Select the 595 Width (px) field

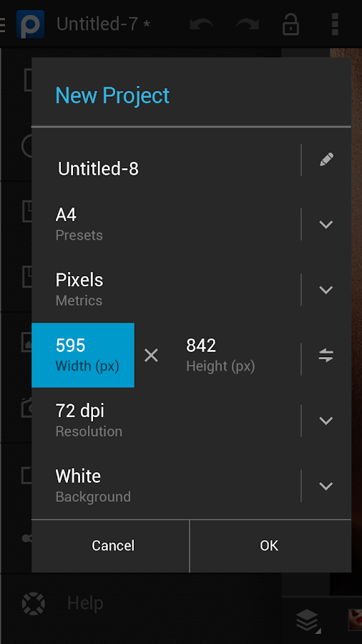point(83,355)
